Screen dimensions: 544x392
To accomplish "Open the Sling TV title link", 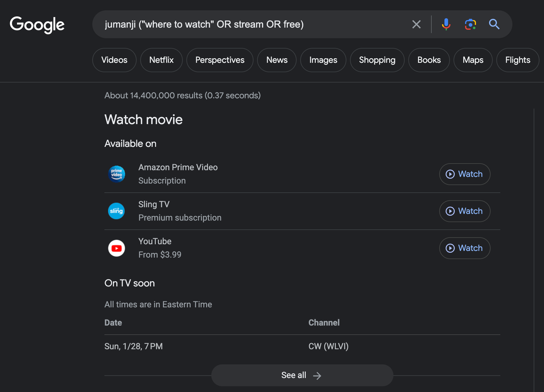I will click(x=154, y=204).
